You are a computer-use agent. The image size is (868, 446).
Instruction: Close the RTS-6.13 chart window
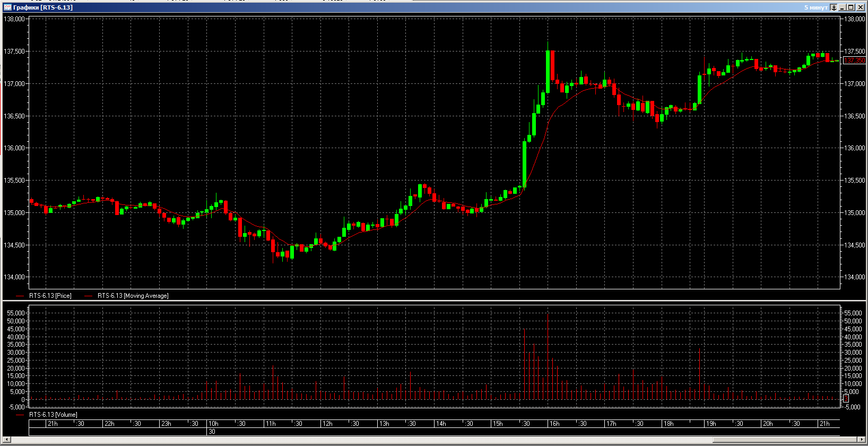point(860,7)
